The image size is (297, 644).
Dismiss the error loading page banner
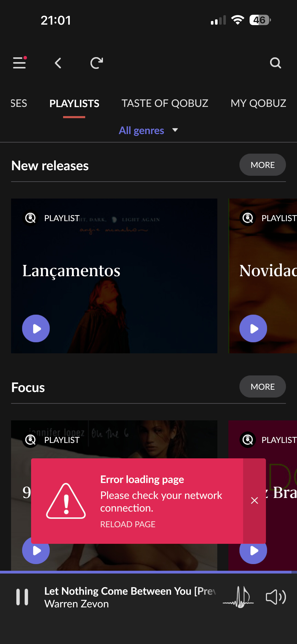click(254, 501)
